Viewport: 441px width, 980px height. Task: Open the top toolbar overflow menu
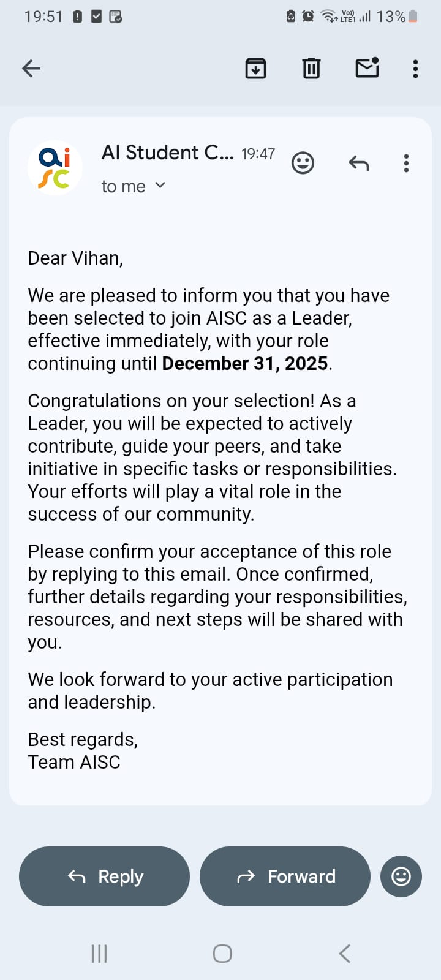click(x=415, y=68)
